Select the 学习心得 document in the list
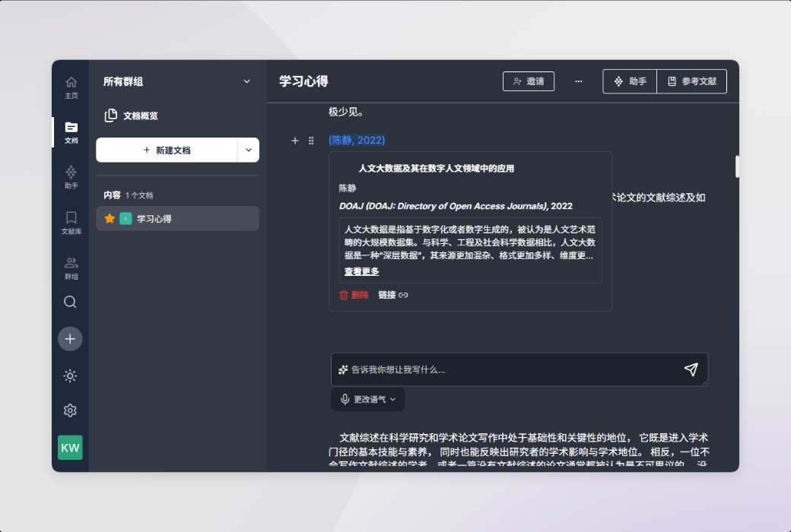Image resolution: width=791 pixels, height=532 pixels. click(177, 218)
